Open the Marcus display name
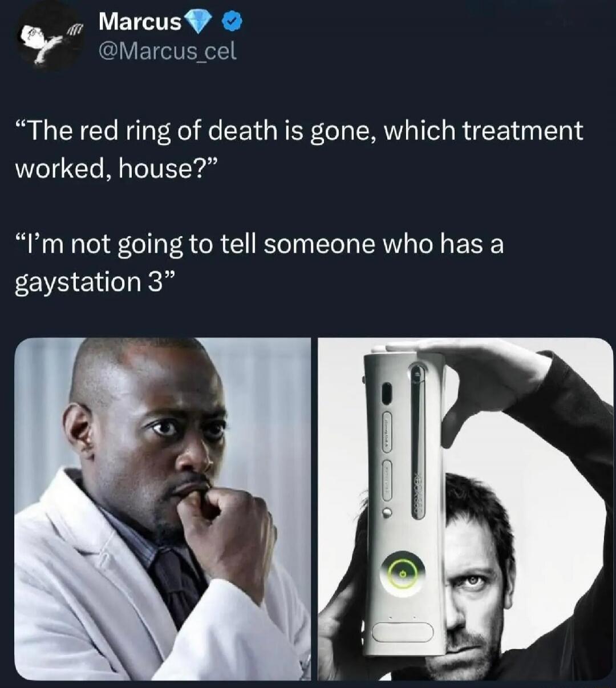 140,22
